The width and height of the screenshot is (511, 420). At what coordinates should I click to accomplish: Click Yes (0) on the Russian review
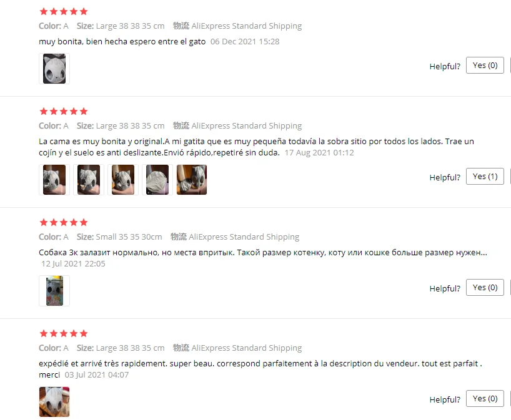click(x=485, y=288)
